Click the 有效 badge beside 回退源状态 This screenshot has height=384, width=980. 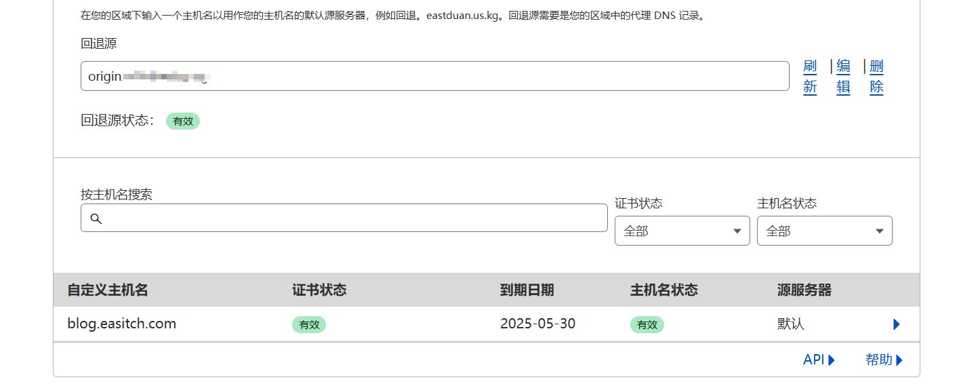coord(183,121)
